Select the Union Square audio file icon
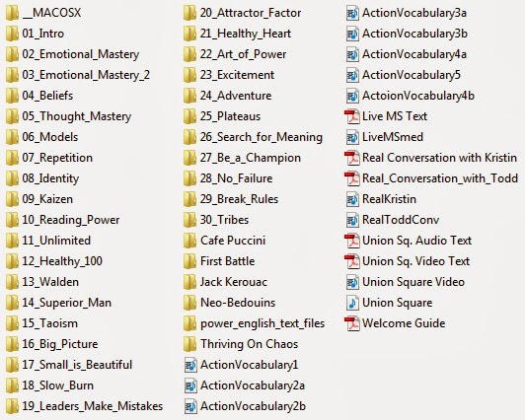 352,303
